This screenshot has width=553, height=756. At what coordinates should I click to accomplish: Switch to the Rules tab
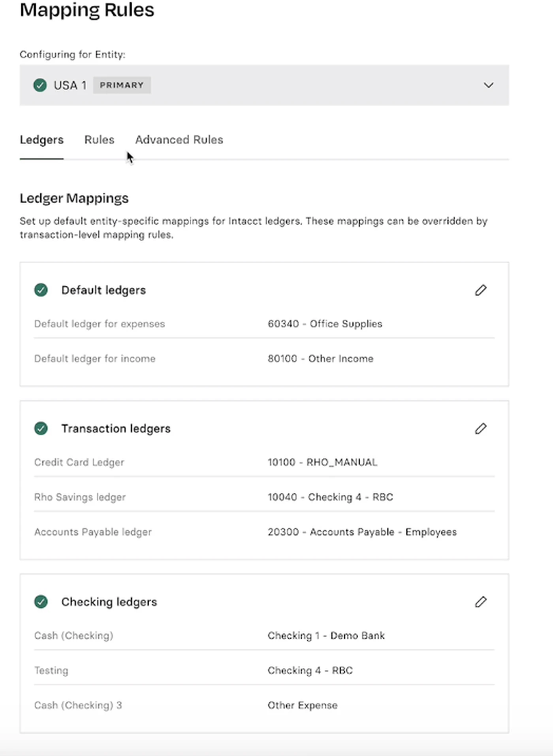99,140
